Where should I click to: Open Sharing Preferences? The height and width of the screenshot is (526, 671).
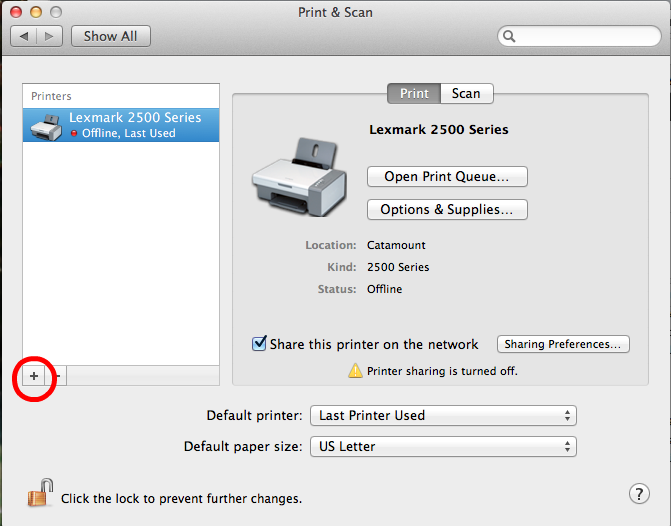(563, 344)
